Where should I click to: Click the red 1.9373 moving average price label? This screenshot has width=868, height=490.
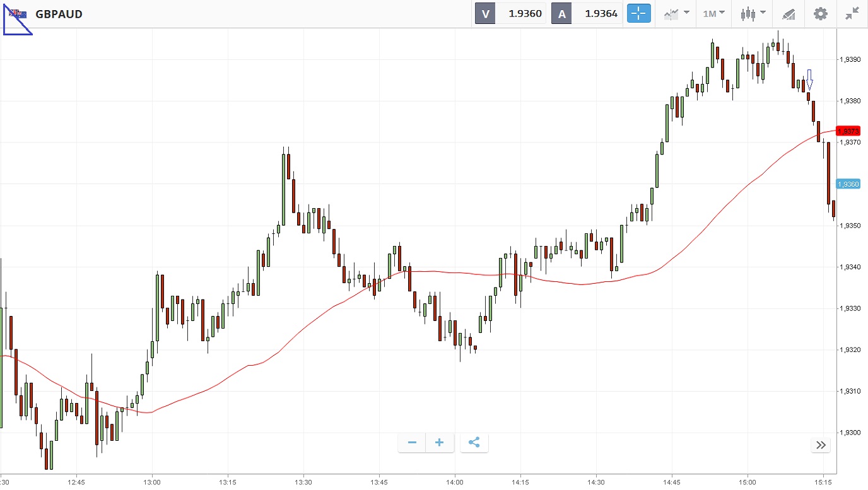coord(847,131)
